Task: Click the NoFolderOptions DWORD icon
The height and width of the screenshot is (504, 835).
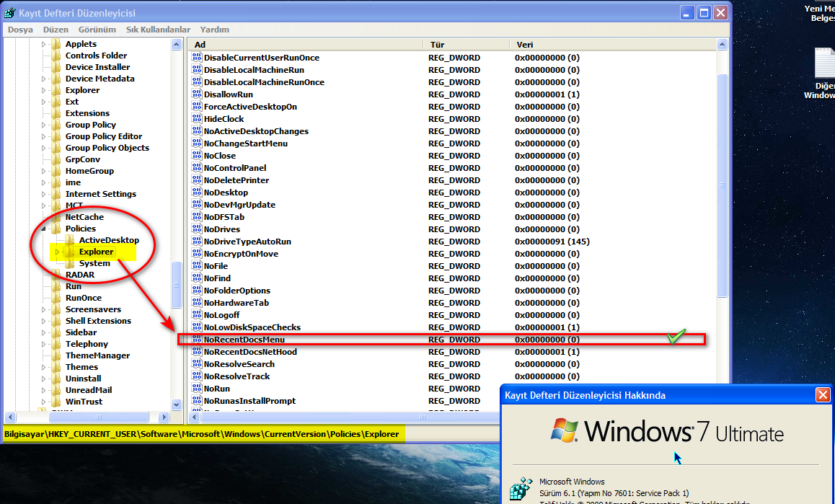Action: [197, 291]
